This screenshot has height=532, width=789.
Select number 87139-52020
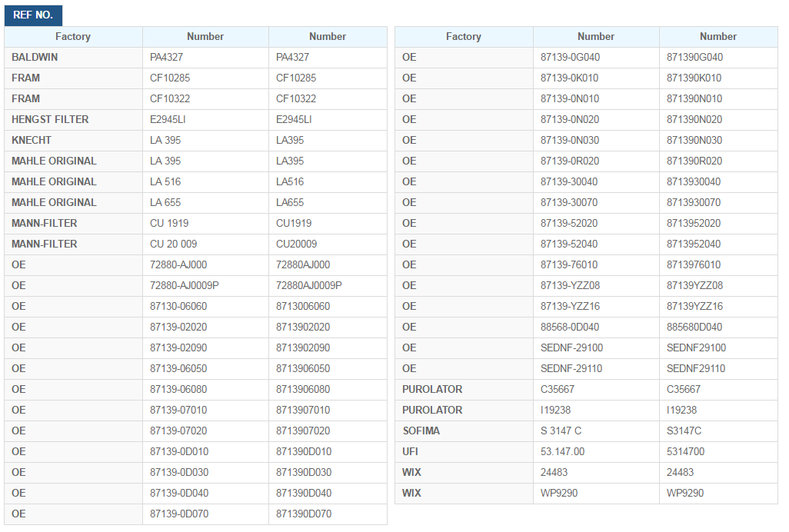click(570, 223)
